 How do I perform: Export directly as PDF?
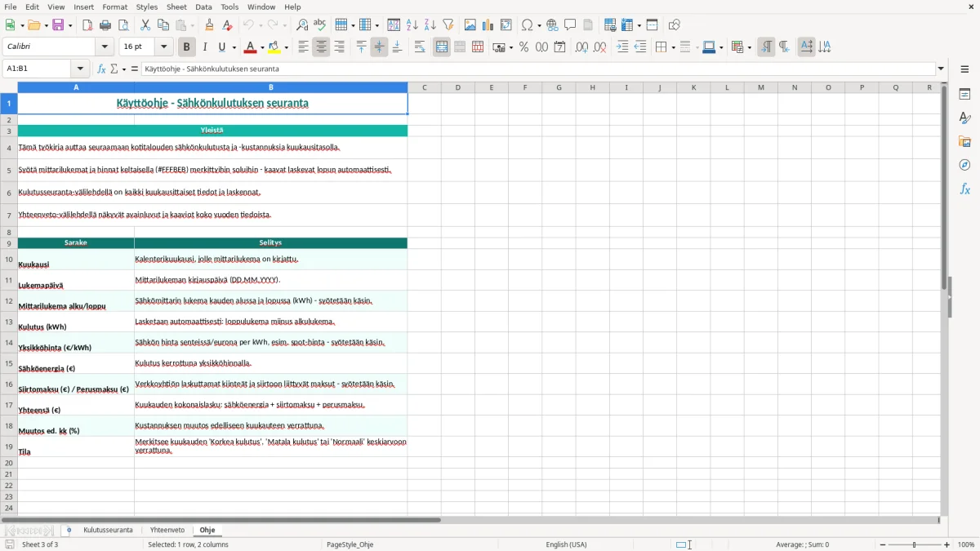[87, 25]
